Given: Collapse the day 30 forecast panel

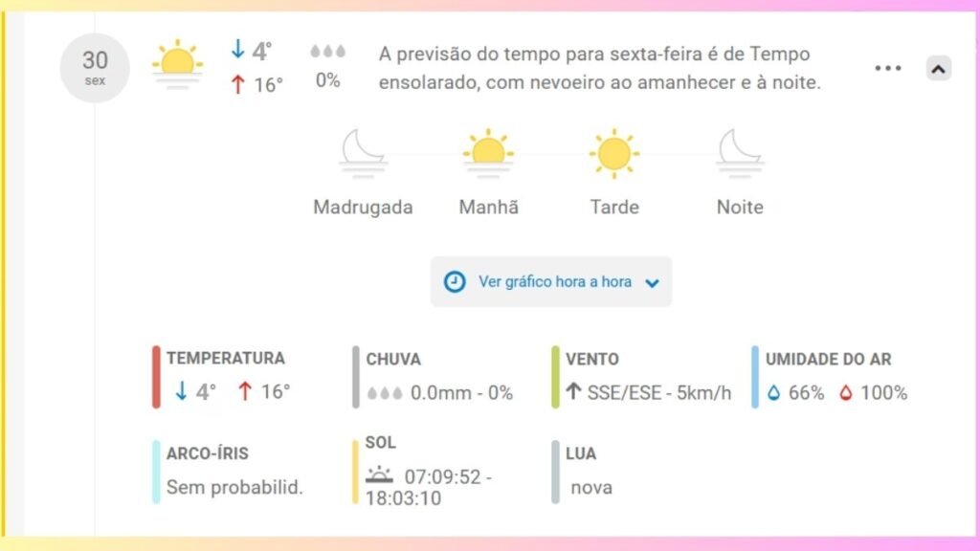Looking at the screenshot, I should pyautogui.click(x=938, y=68).
